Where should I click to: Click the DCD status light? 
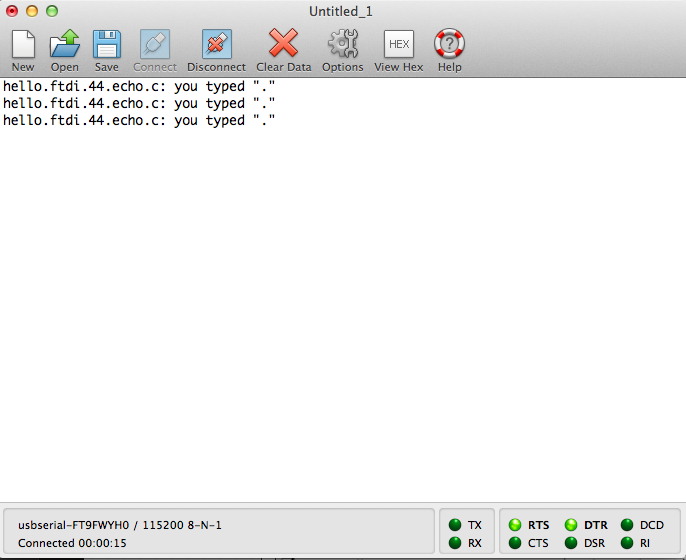[x=627, y=525]
